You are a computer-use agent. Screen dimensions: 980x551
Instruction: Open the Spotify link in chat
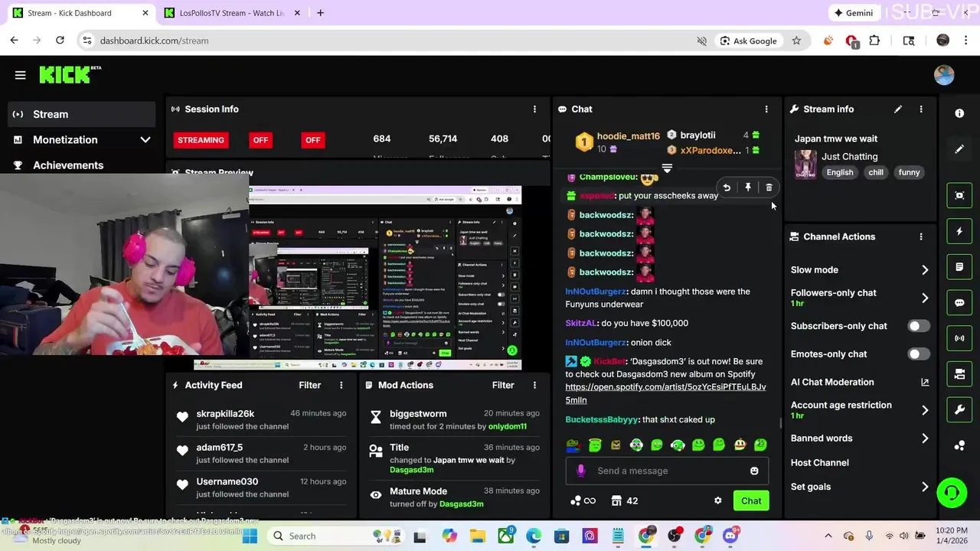pos(665,393)
